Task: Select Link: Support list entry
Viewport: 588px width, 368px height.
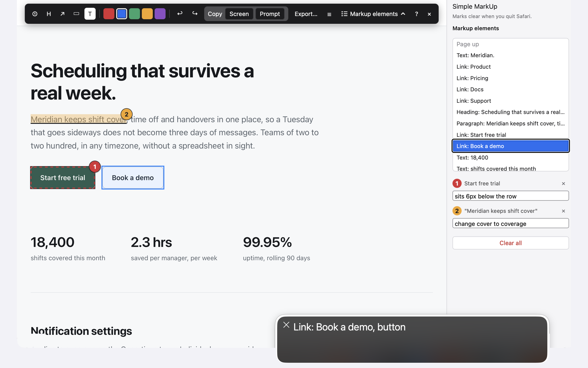Action: [511, 101]
